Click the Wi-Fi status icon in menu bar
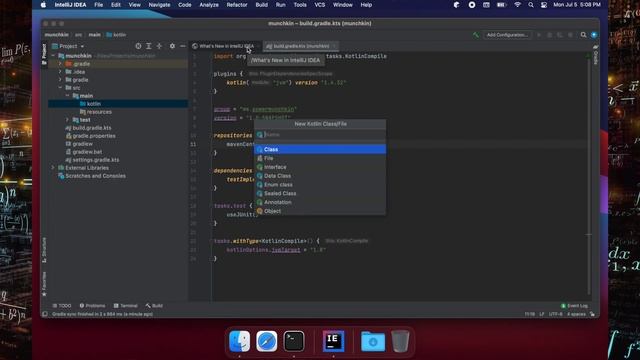640x360 pixels. tap(517, 5)
